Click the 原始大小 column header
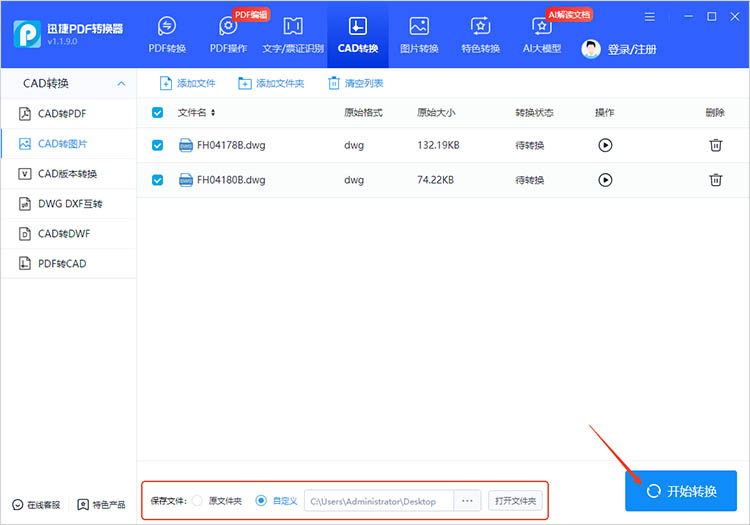 pos(436,112)
